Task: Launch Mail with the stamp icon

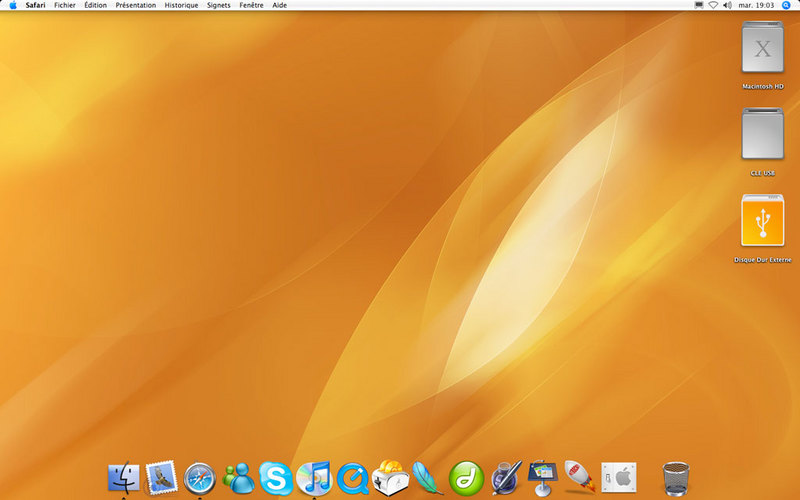Action: 161,478
